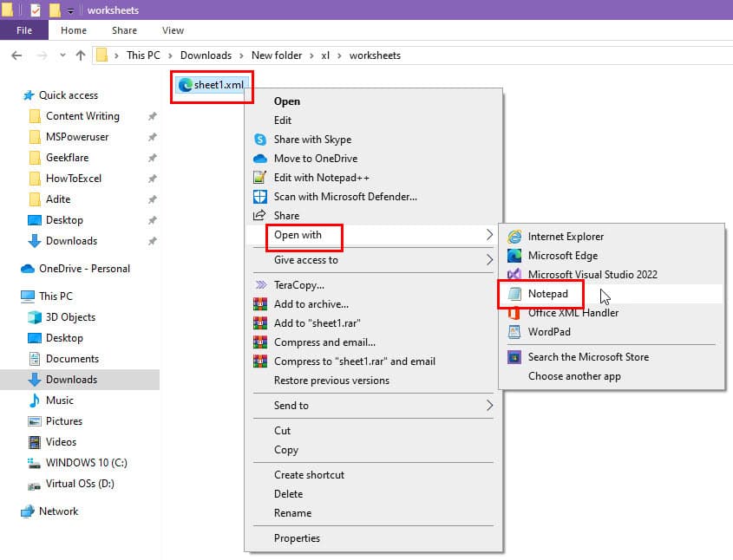Click the 3D Objects cube icon
The height and width of the screenshot is (560, 733).
[x=35, y=317]
